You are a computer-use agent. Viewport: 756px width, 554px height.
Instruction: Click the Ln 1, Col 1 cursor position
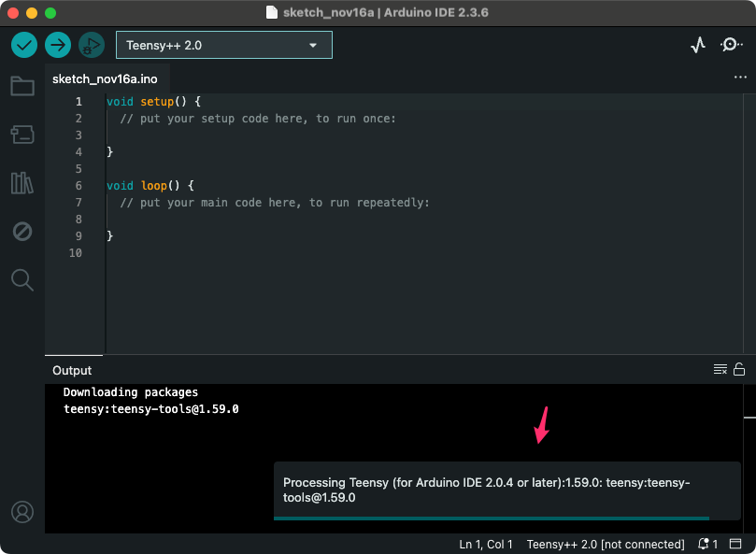pyautogui.click(x=486, y=544)
